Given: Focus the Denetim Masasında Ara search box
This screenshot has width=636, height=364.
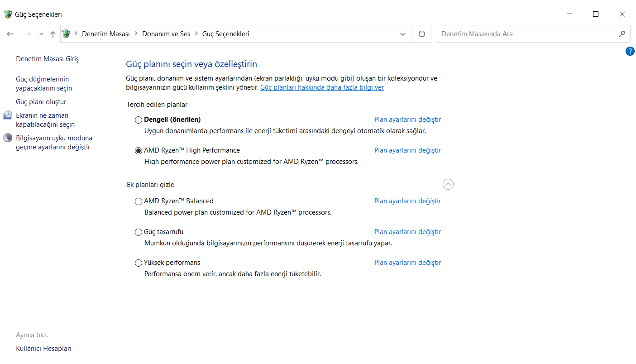Looking at the screenshot, I should pos(525,34).
